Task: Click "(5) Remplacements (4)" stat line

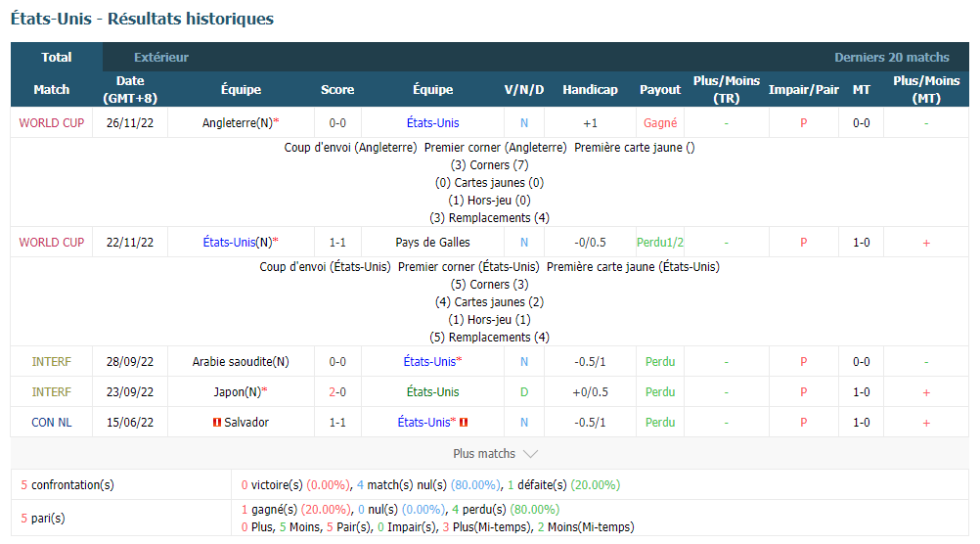Action: [489, 337]
